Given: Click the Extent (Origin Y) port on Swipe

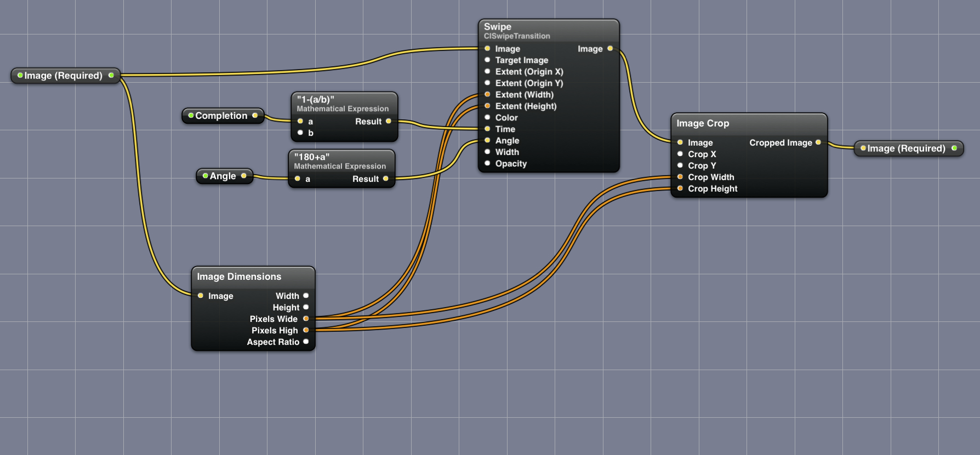Looking at the screenshot, I should (x=487, y=83).
